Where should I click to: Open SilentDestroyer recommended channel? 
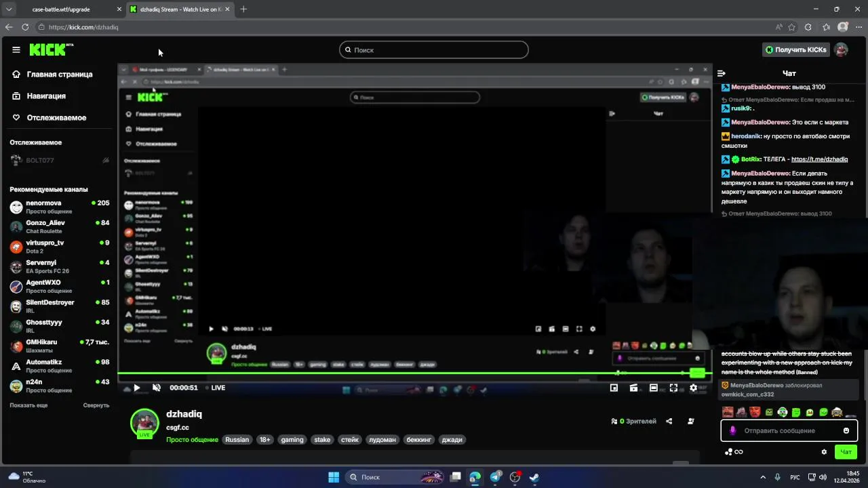pos(59,306)
